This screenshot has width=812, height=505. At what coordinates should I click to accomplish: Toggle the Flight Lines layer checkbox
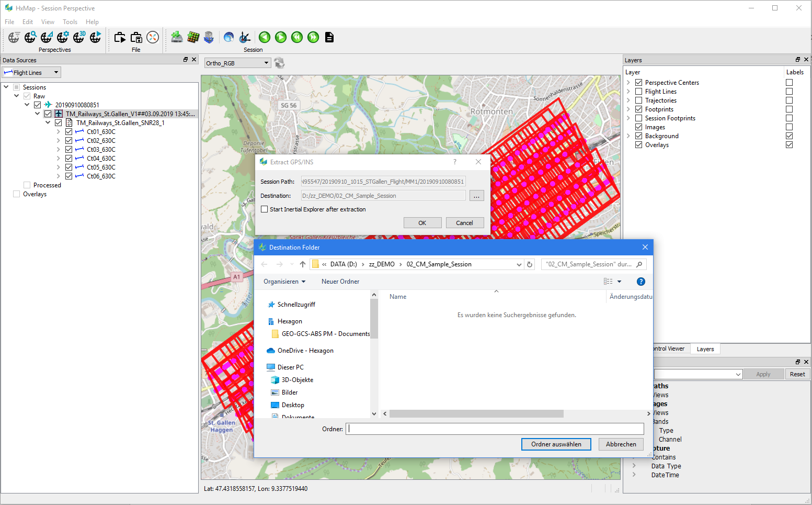[x=638, y=92]
